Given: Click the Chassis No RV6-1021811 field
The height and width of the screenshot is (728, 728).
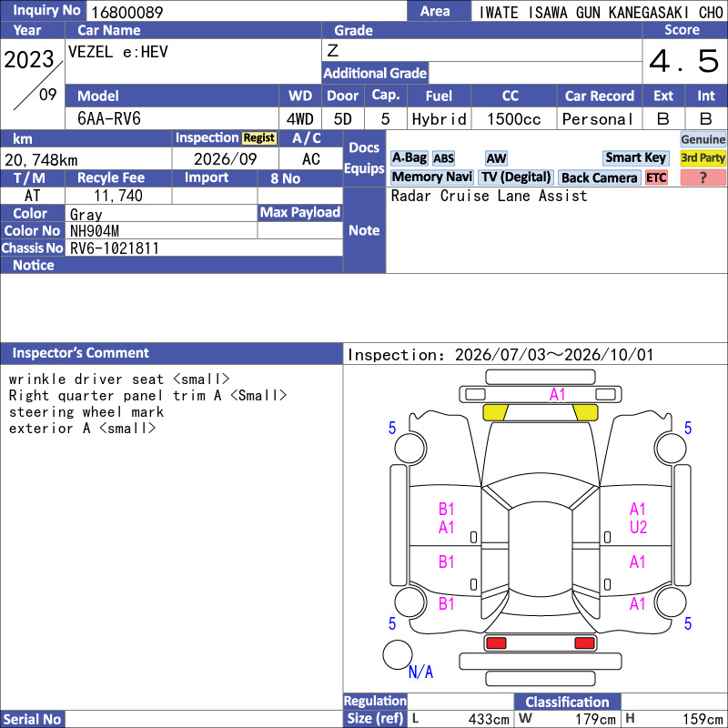Looking at the screenshot, I should (x=204, y=248).
